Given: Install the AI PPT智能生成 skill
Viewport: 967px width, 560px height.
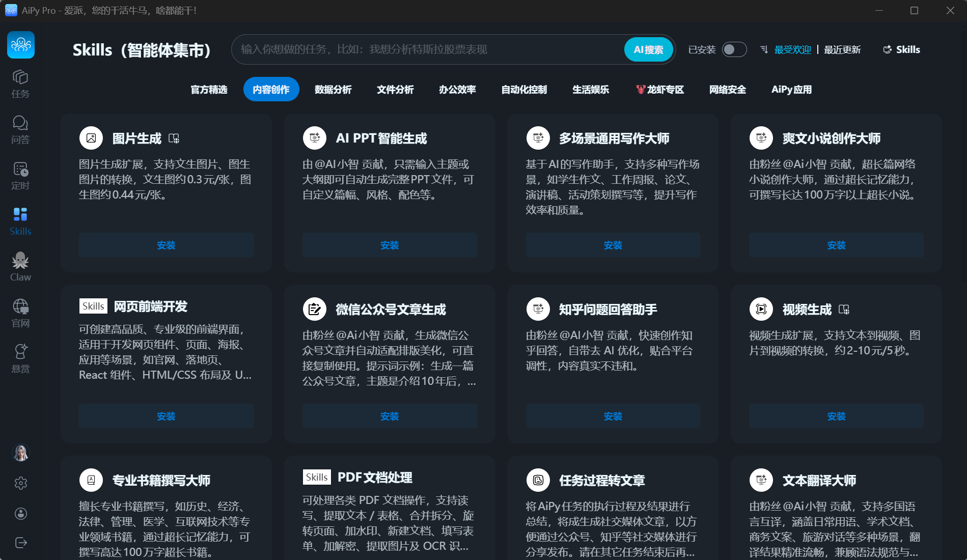Looking at the screenshot, I should pyautogui.click(x=390, y=245).
